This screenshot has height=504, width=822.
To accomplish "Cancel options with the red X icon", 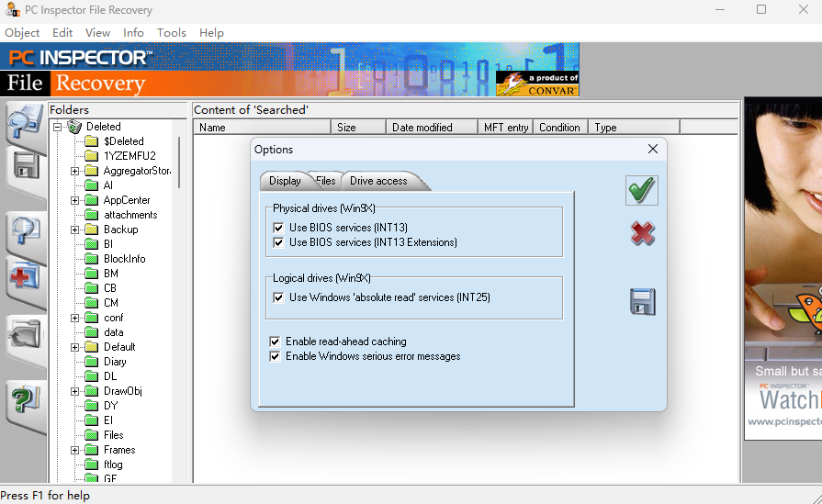I will 642,234.
